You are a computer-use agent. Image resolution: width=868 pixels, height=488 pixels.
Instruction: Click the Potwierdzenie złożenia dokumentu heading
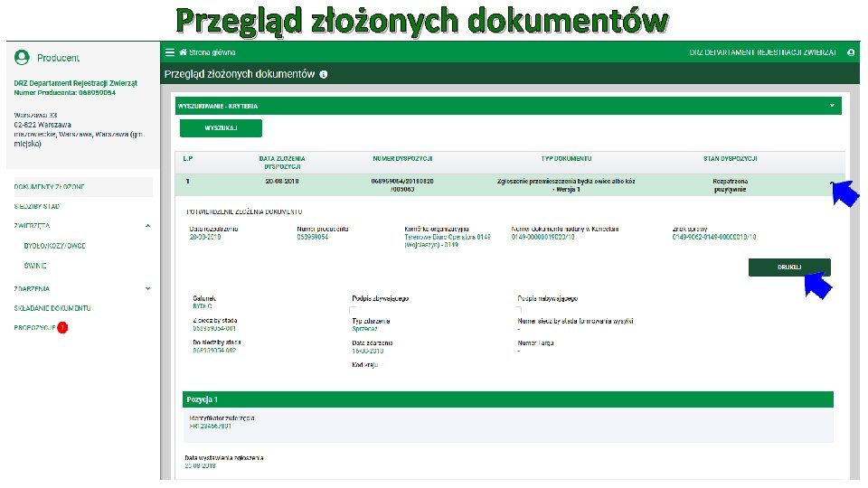coord(244,211)
